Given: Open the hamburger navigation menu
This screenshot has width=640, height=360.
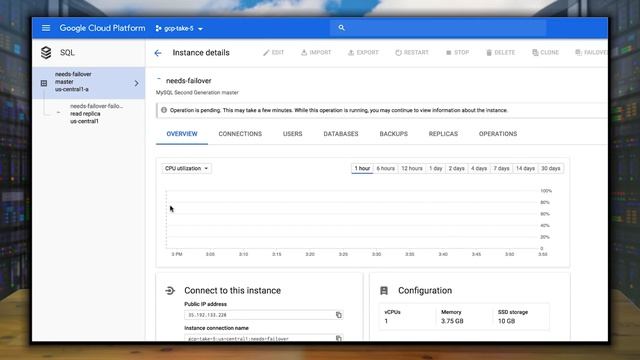Looking at the screenshot, I should click(x=46, y=28).
